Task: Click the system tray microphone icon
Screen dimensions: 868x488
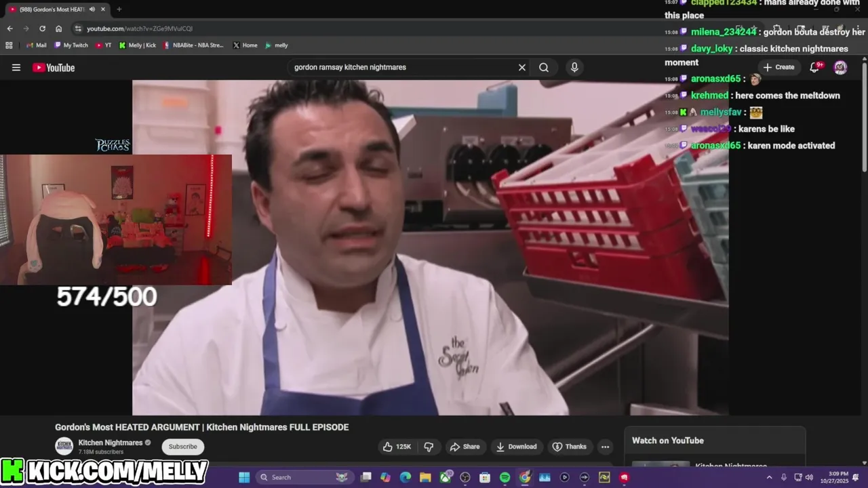Action: coord(783,477)
